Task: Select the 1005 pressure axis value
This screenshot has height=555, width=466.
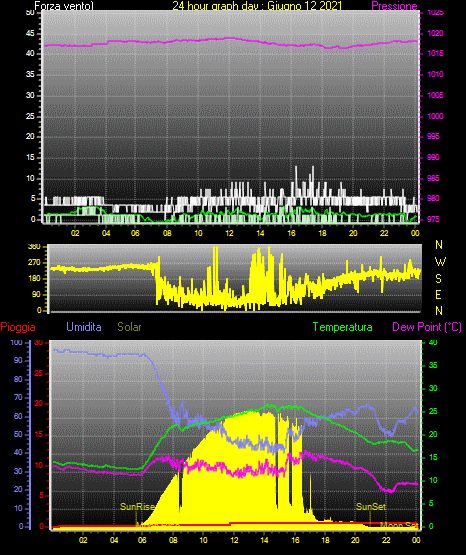Action: coord(436,95)
